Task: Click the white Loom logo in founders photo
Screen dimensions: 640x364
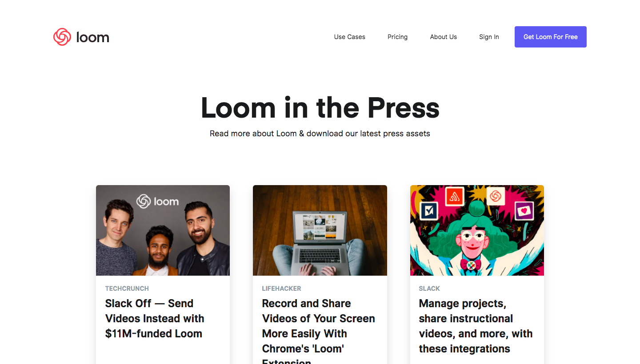Action: click(157, 201)
